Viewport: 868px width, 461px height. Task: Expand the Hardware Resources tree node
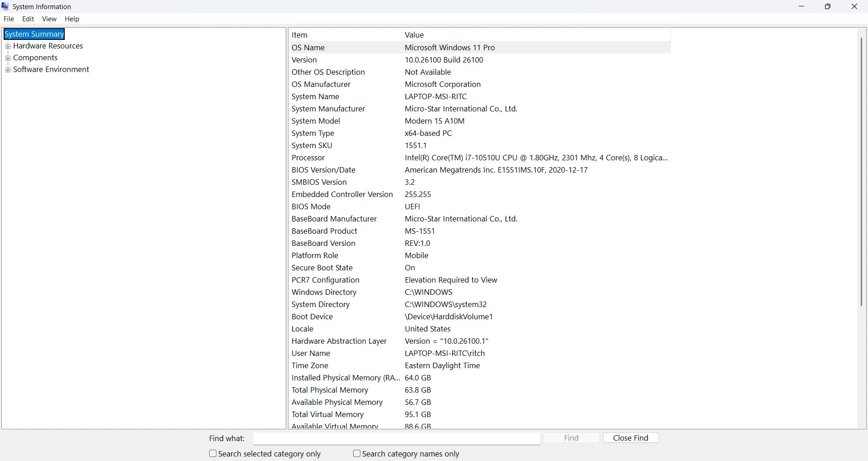[x=8, y=46]
